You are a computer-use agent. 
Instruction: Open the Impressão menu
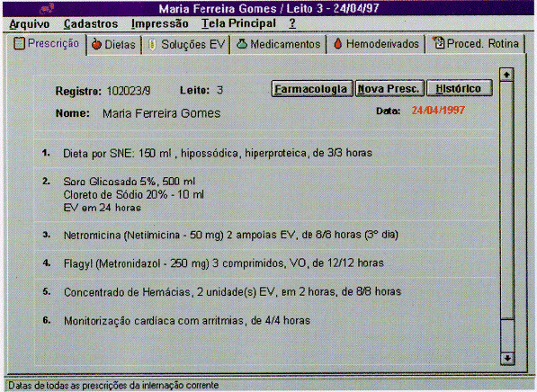pos(159,24)
